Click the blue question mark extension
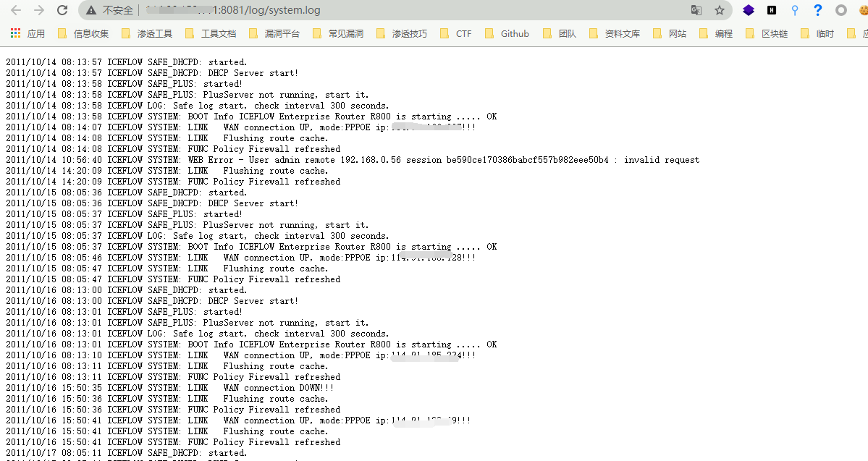This screenshot has height=461, width=868. 818,10
